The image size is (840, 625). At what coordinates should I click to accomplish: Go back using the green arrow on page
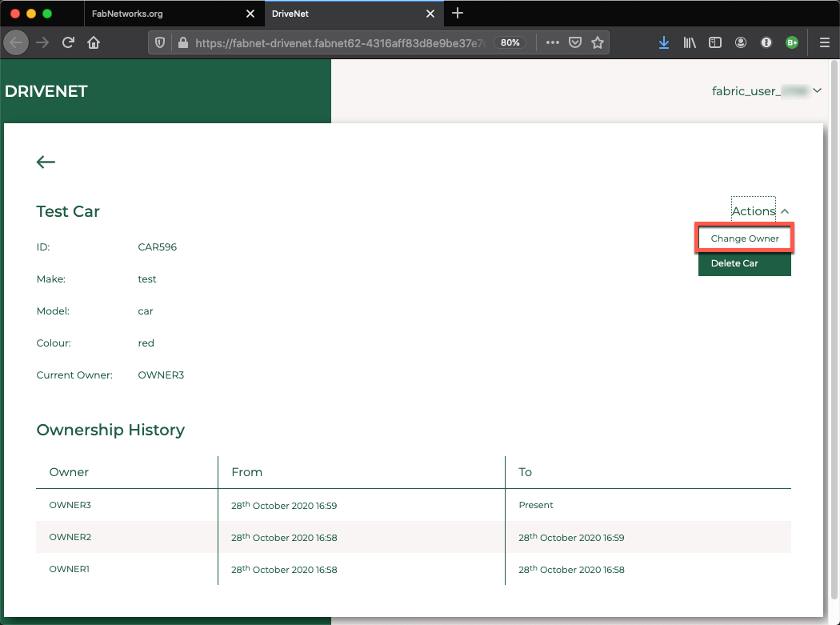point(46,162)
